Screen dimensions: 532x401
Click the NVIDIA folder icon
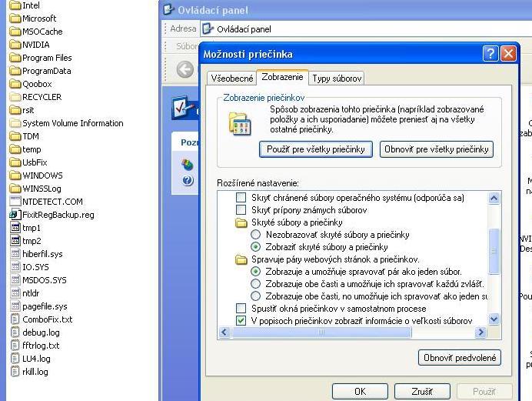click(15, 45)
